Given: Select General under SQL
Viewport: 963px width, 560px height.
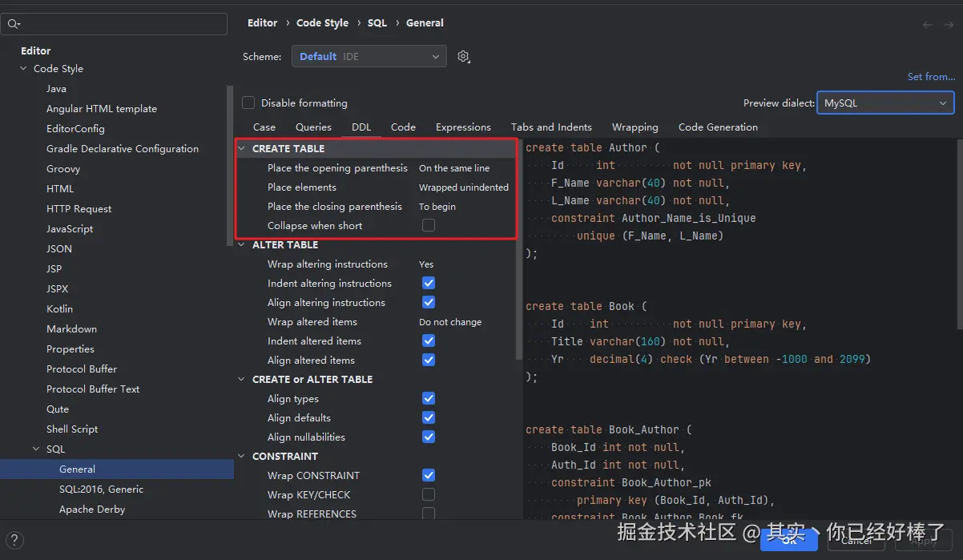Looking at the screenshot, I should 117,469.
